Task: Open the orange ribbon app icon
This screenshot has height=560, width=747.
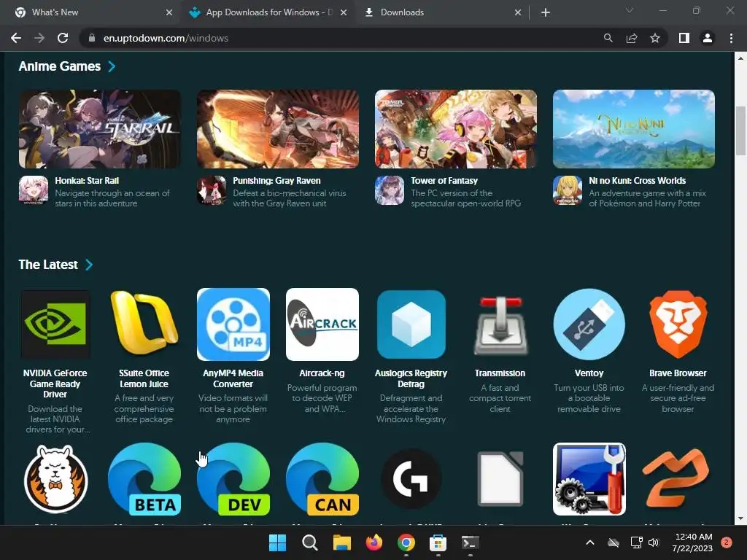Action: tap(676, 479)
